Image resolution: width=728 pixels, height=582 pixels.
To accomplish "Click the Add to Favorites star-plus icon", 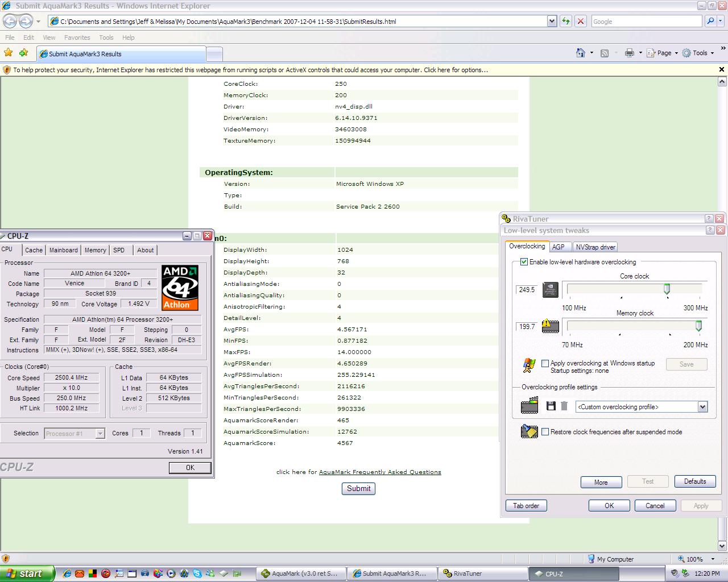I will pos(23,53).
